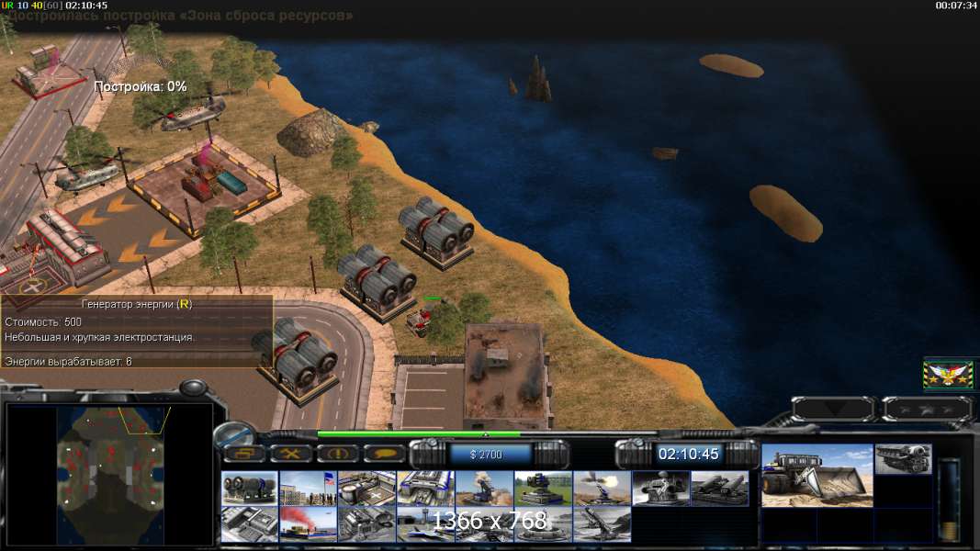The height and width of the screenshot is (551, 980).
Task: Click the down-triangle button above the dozer portrait
Action: (x=834, y=410)
